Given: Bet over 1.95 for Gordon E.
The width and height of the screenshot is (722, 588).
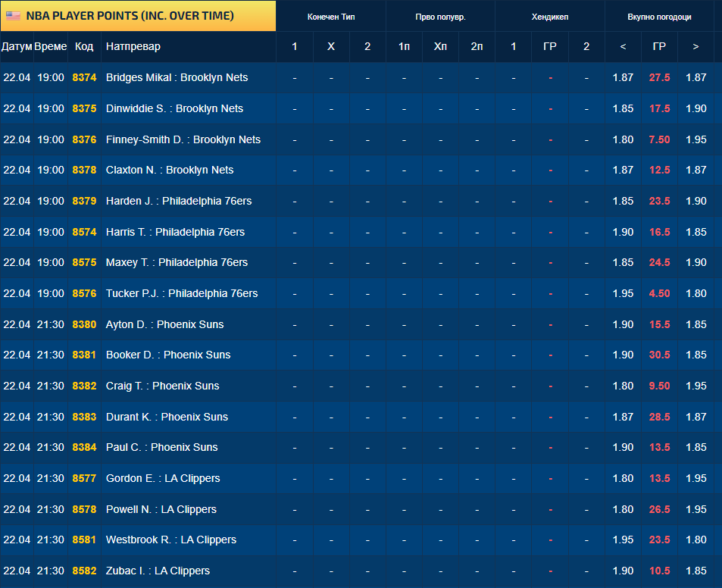Looking at the screenshot, I should pyautogui.click(x=695, y=478).
